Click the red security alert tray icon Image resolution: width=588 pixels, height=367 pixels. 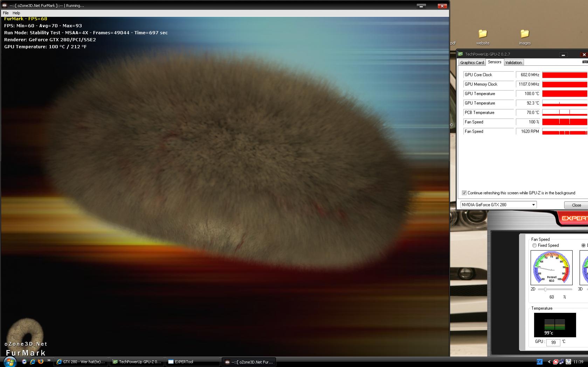(555, 362)
